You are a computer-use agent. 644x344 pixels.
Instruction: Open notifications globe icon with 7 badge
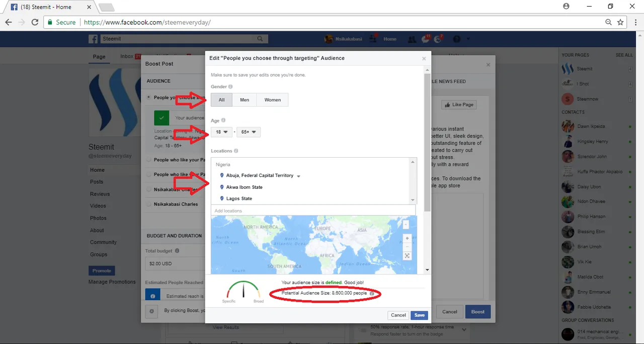[439, 39]
